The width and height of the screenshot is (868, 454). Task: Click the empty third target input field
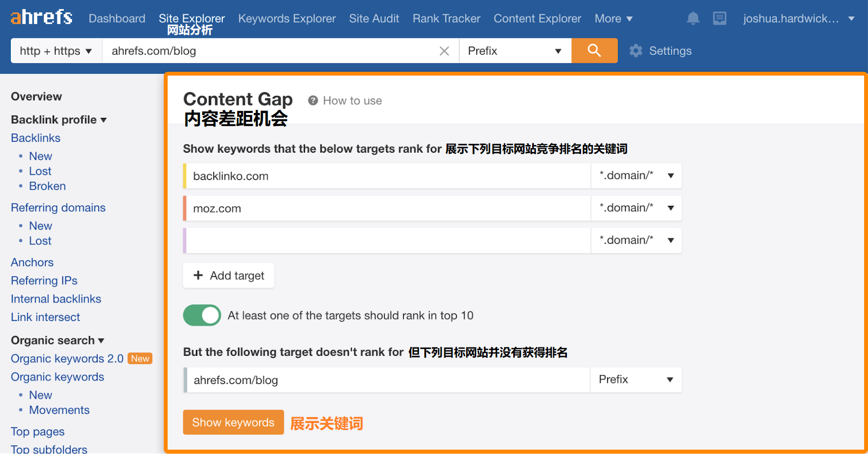(387, 241)
